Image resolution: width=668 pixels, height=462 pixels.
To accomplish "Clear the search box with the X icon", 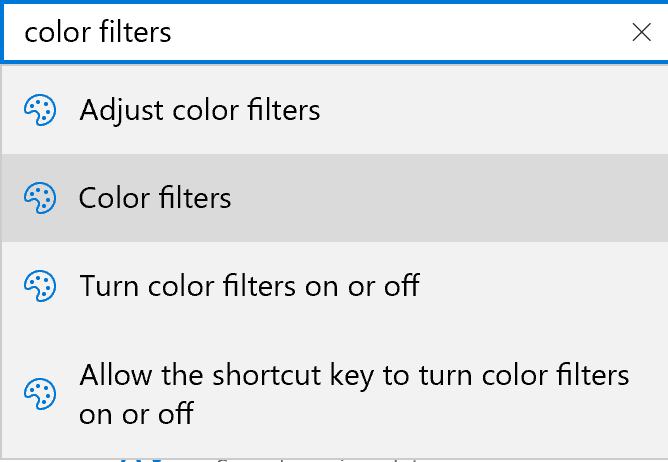I will pyautogui.click(x=642, y=32).
